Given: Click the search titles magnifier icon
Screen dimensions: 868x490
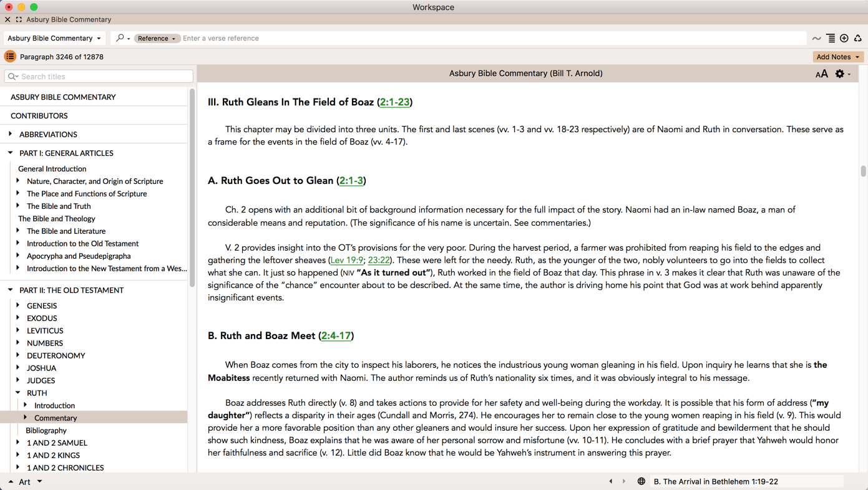Looking at the screenshot, I should (x=12, y=76).
